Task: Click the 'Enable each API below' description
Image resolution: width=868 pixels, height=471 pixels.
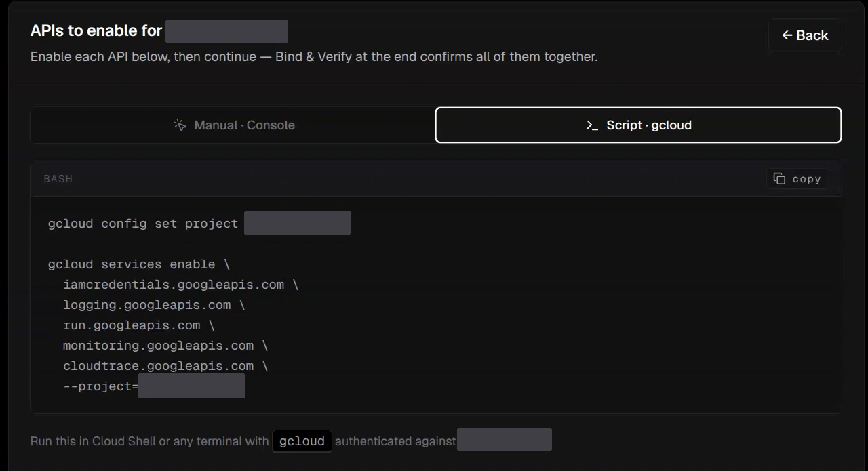Action: click(x=314, y=57)
